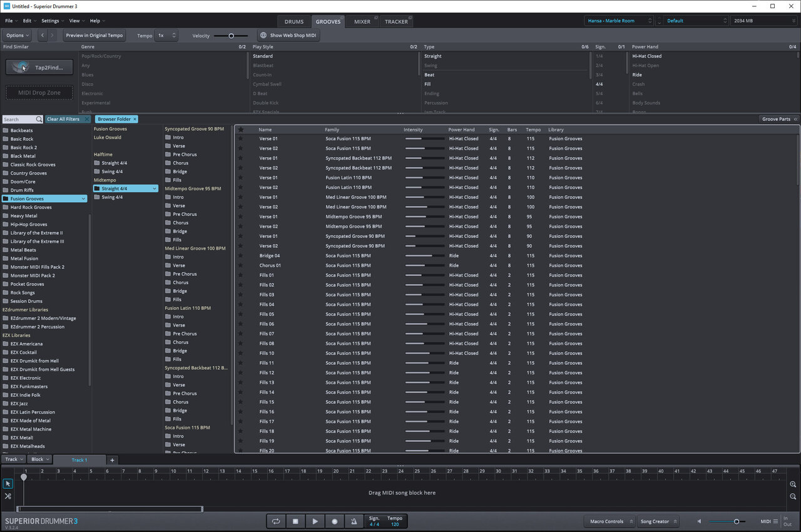This screenshot has width=801, height=532.
Task: Zoom out on the song track timeline
Action: coord(793,496)
